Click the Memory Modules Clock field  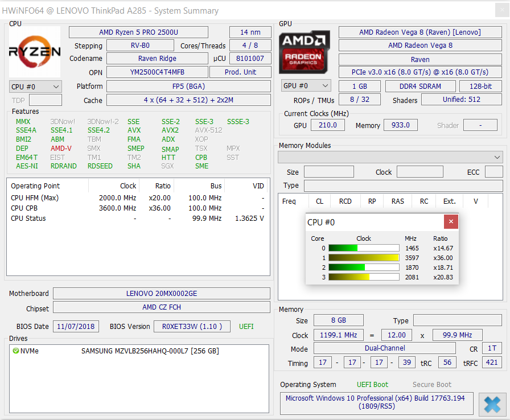(420, 172)
